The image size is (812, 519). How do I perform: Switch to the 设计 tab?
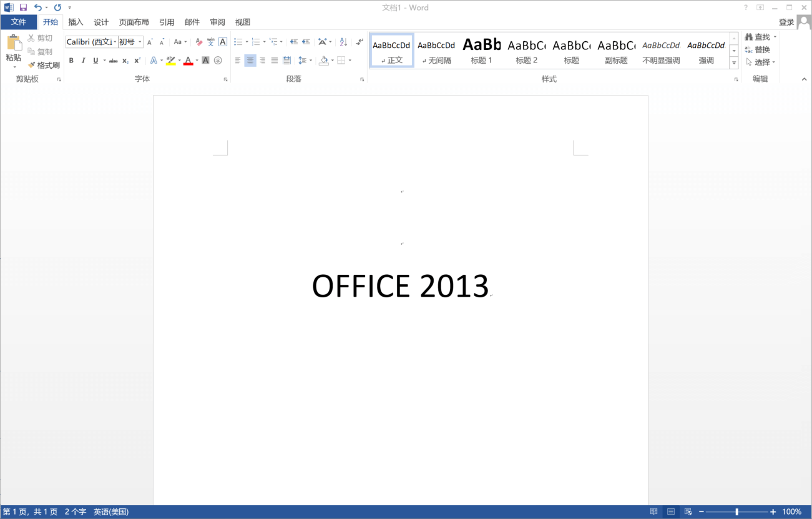click(x=101, y=22)
